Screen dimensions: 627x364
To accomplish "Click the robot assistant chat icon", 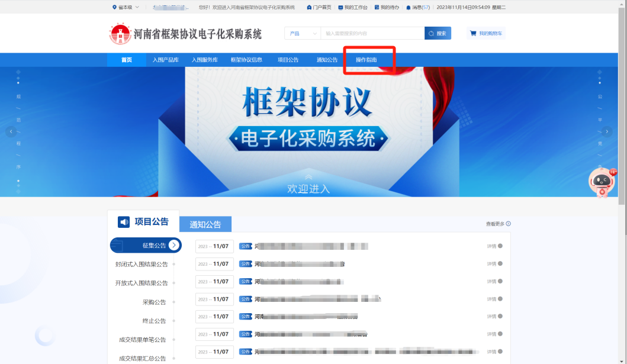I will coord(602,182).
